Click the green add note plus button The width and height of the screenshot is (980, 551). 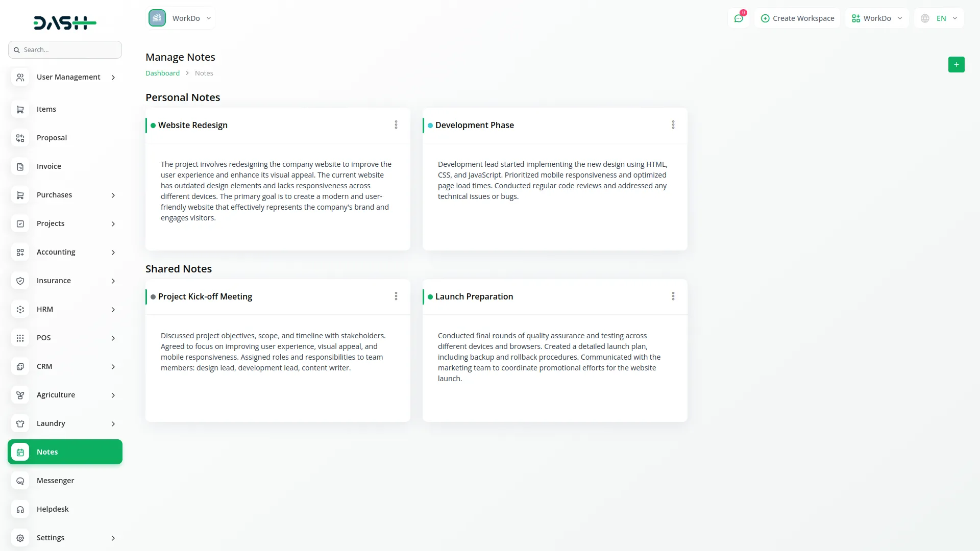click(956, 65)
